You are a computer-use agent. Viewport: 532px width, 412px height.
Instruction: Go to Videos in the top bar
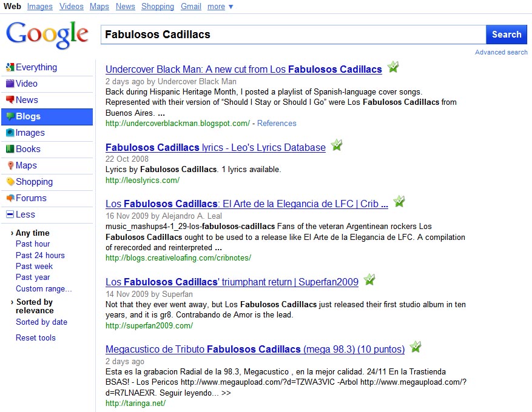[x=71, y=7]
